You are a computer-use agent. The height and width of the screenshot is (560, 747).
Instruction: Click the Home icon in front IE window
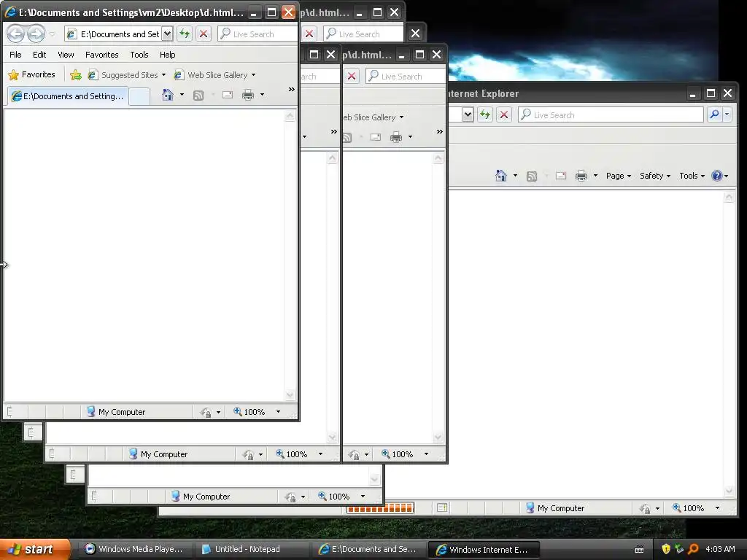[168, 95]
